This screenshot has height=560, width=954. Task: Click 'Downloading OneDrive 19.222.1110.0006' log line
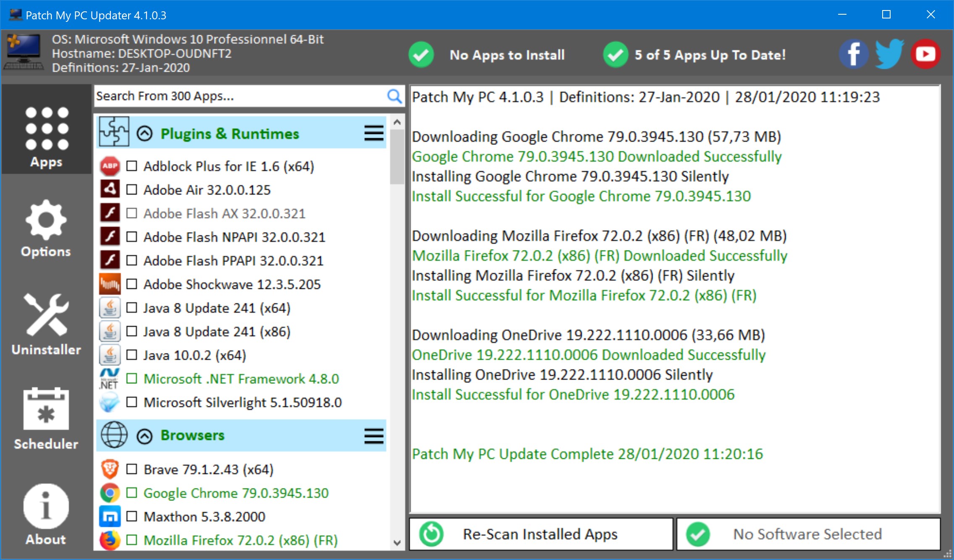588,335
